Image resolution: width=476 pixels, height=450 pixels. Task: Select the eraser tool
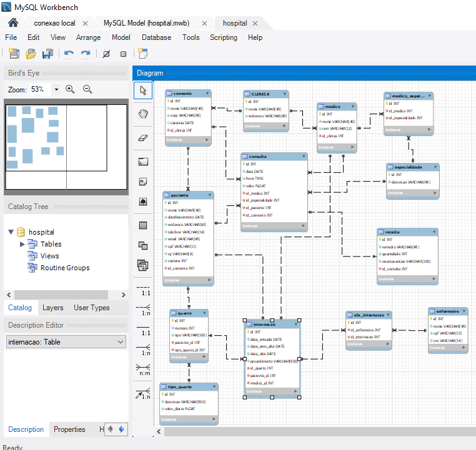(143, 138)
